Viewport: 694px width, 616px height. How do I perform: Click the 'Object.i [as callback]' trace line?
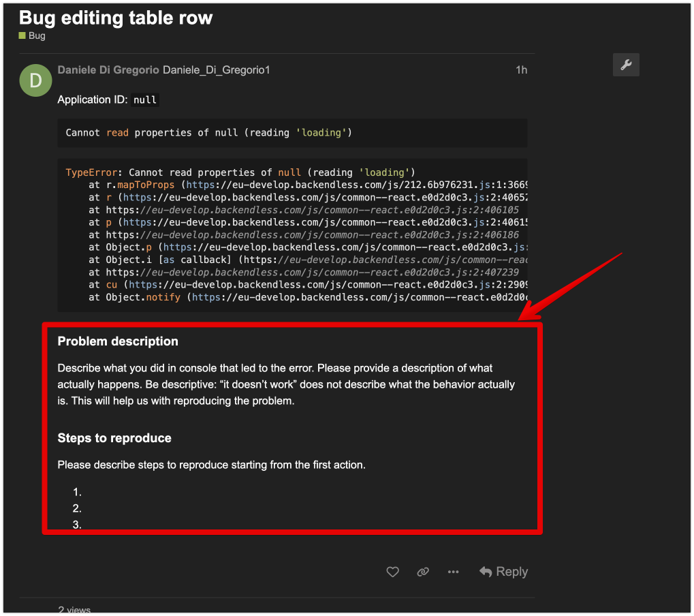(308, 260)
